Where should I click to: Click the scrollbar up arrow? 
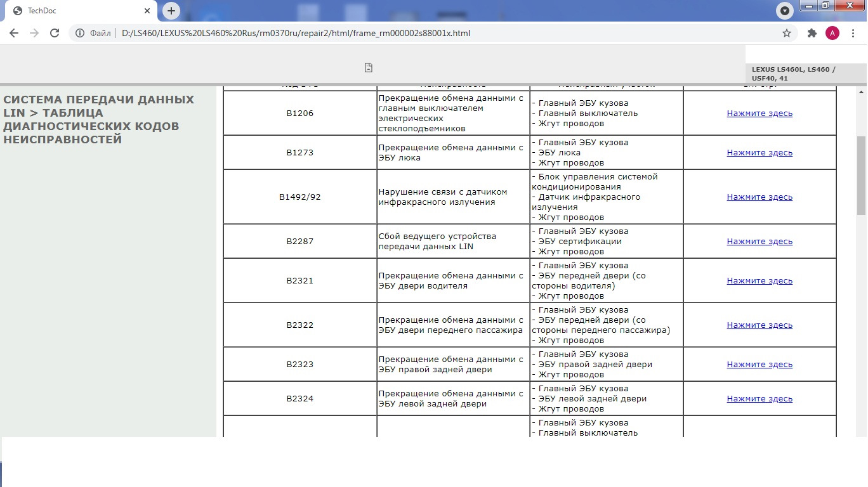861,92
